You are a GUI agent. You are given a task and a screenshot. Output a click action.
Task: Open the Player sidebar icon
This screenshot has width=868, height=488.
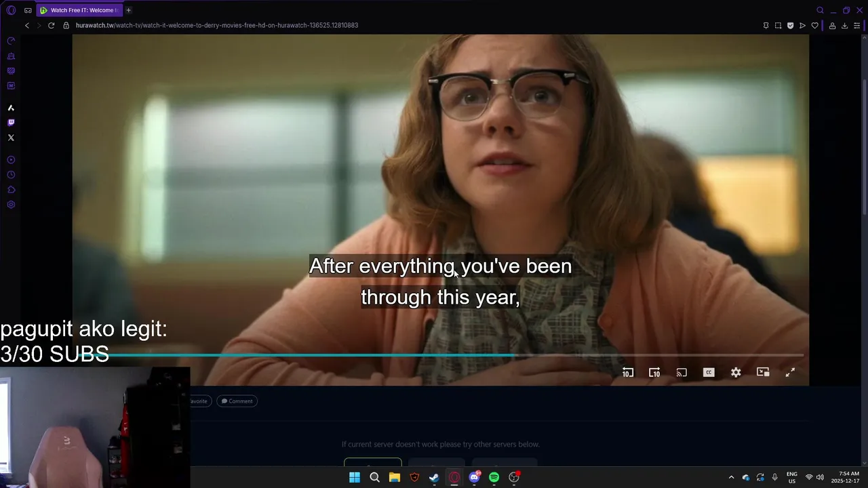(x=11, y=160)
